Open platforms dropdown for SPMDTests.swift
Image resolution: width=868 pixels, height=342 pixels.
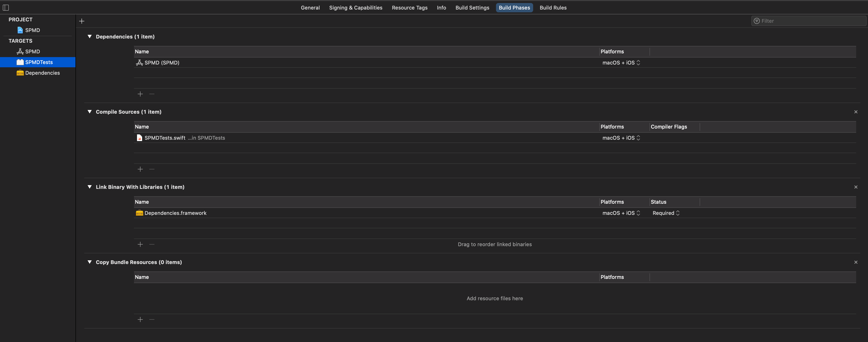(621, 138)
